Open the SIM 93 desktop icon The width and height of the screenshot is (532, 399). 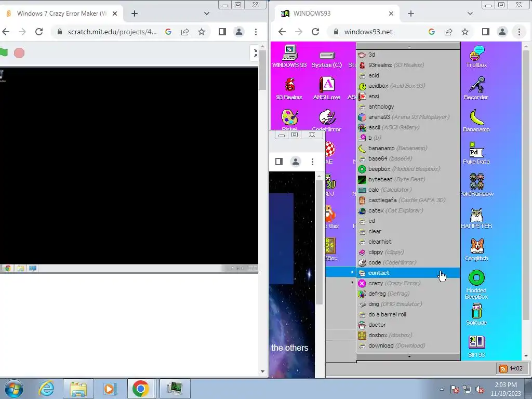(x=476, y=346)
